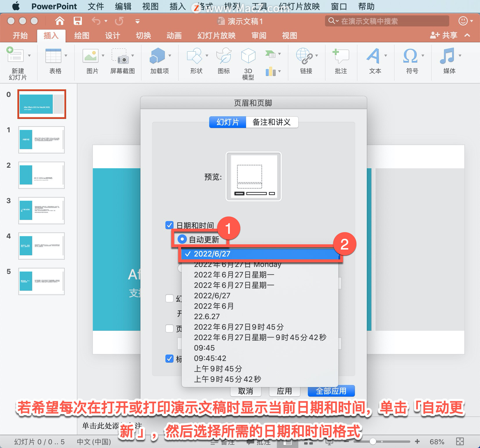
Task: Expand the 符号 dropdown arrow
Action: coord(423,55)
